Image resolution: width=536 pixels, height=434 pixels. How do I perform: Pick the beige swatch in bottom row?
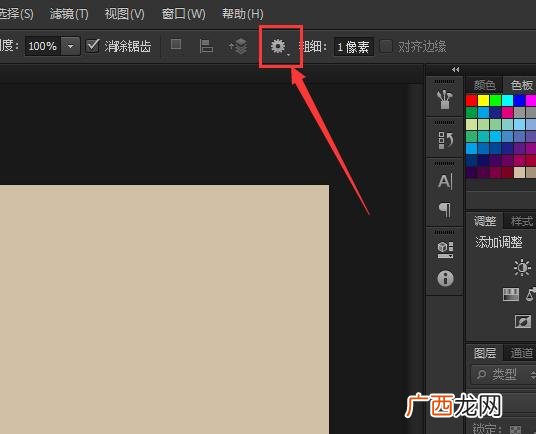pos(519,173)
